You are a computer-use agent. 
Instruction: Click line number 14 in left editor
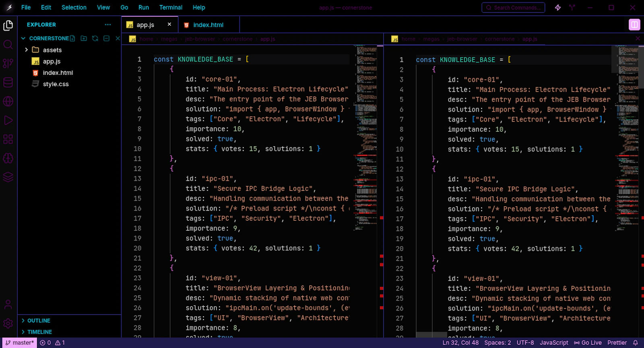coord(137,188)
